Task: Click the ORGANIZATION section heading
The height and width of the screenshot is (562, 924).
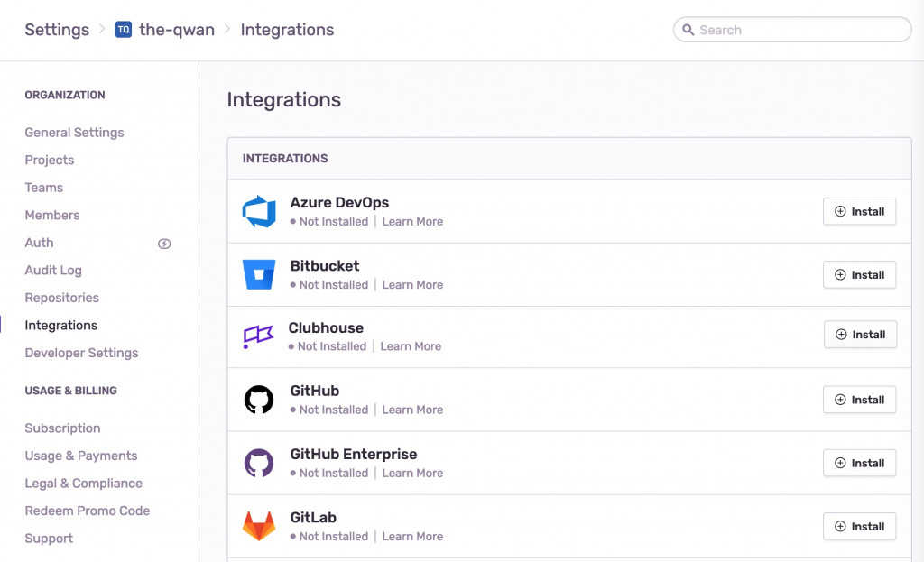Action: point(65,95)
